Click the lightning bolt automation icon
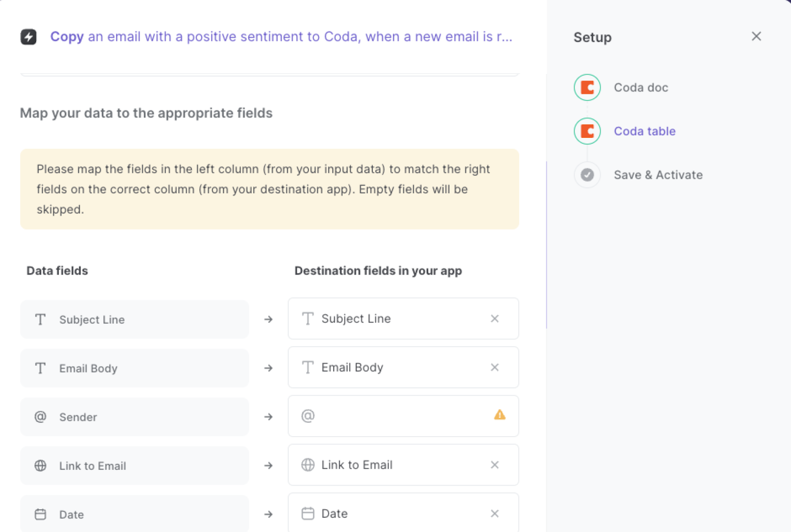The width and height of the screenshot is (791, 532). click(29, 37)
